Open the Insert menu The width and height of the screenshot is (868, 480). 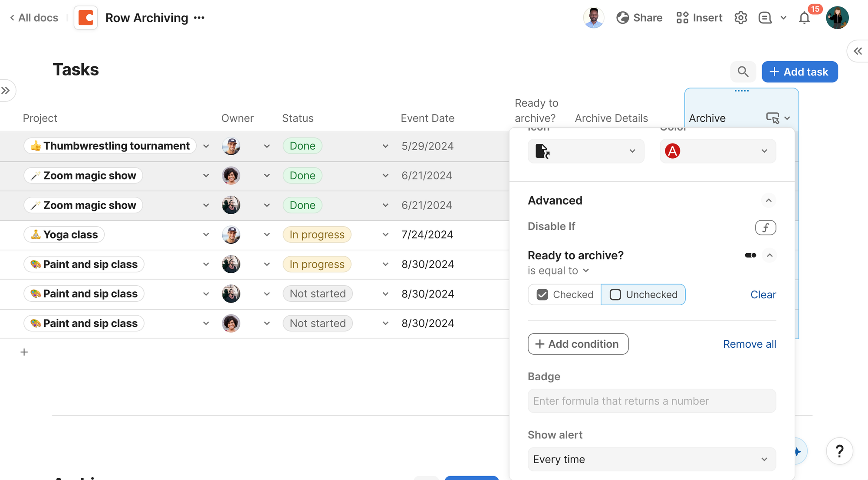[x=699, y=18]
